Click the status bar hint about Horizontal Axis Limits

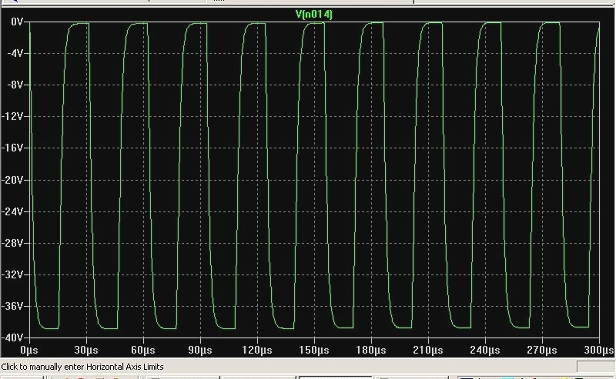click(82, 367)
